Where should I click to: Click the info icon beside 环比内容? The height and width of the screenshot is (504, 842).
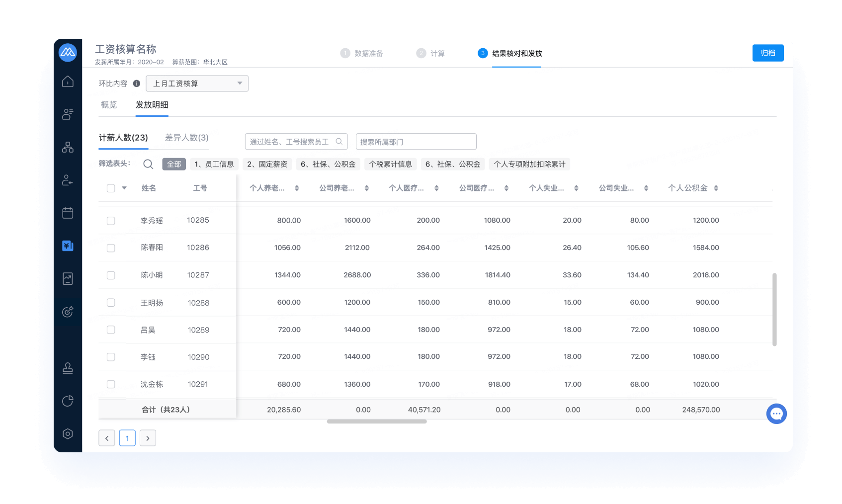[x=137, y=84]
